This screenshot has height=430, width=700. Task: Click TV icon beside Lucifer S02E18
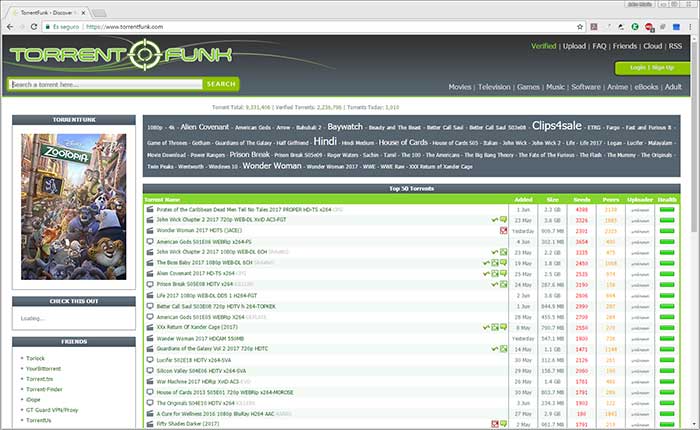coord(150,359)
